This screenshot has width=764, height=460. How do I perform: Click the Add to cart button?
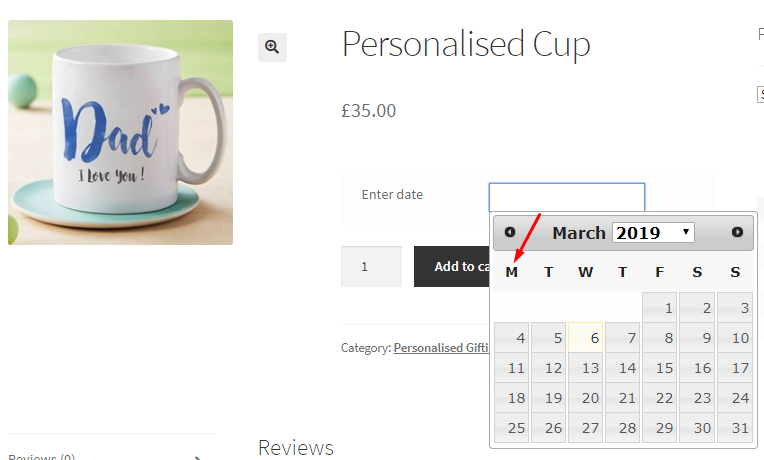[452, 267]
